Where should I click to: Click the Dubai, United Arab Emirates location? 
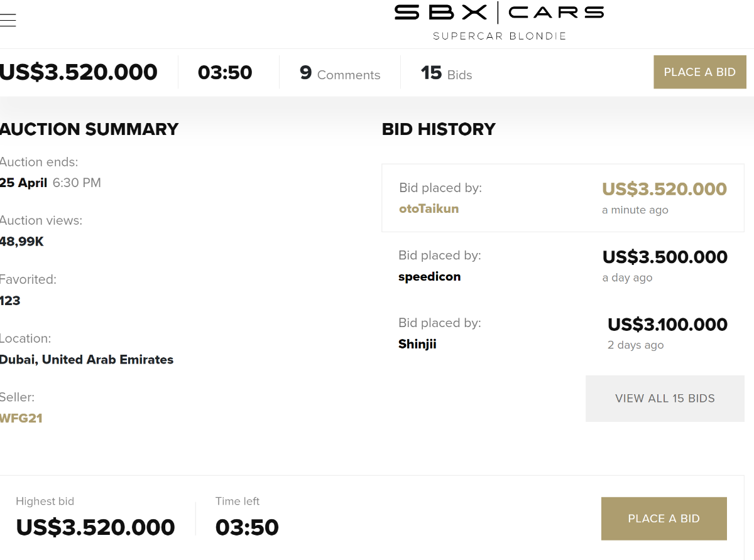point(87,360)
